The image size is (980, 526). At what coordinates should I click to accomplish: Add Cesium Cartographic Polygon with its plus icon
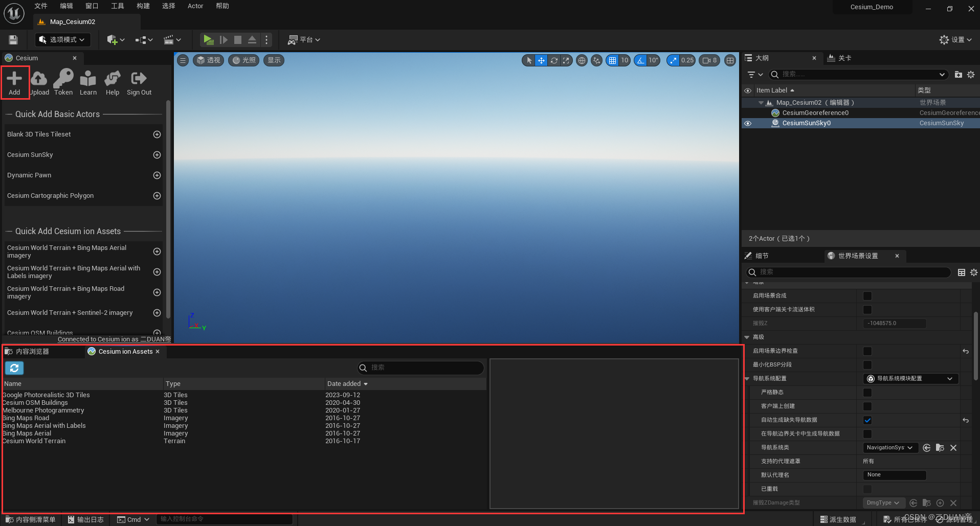(x=157, y=196)
